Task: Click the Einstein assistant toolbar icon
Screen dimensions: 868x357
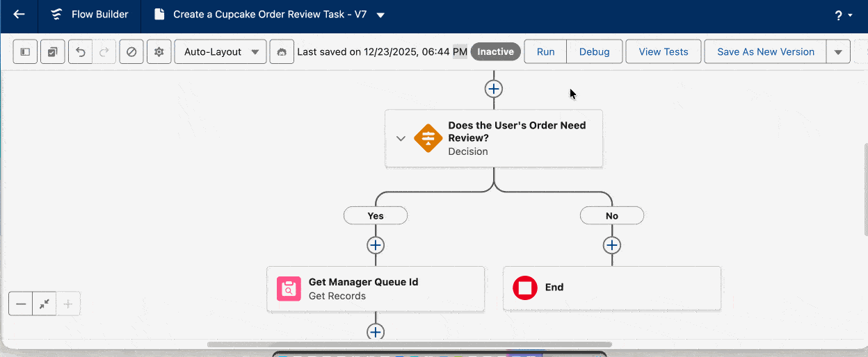Action: tap(282, 52)
